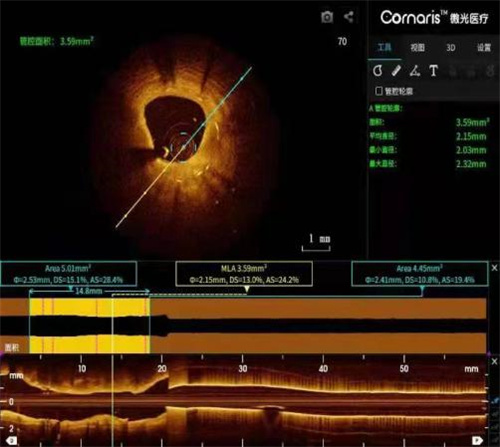Click the MLA 3.59mm² label box

coord(244,274)
